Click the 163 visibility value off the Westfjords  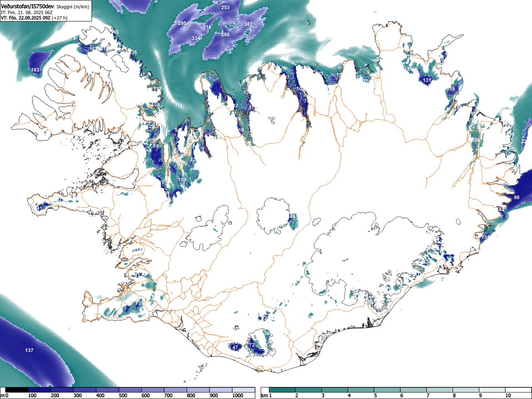35,70
